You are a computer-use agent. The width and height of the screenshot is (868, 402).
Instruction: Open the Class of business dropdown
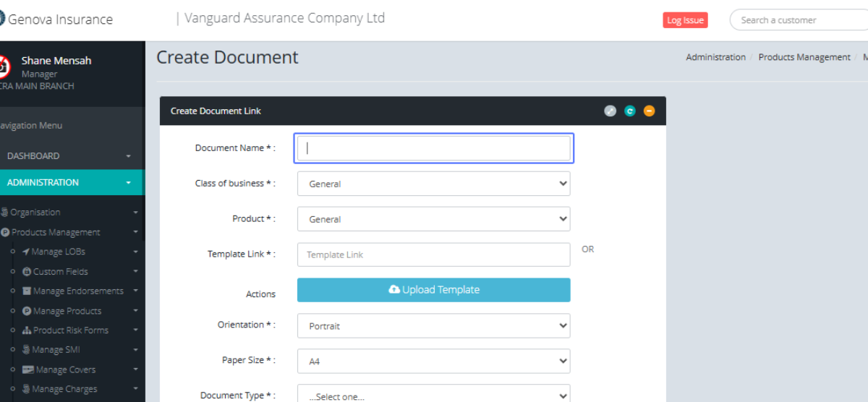433,184
